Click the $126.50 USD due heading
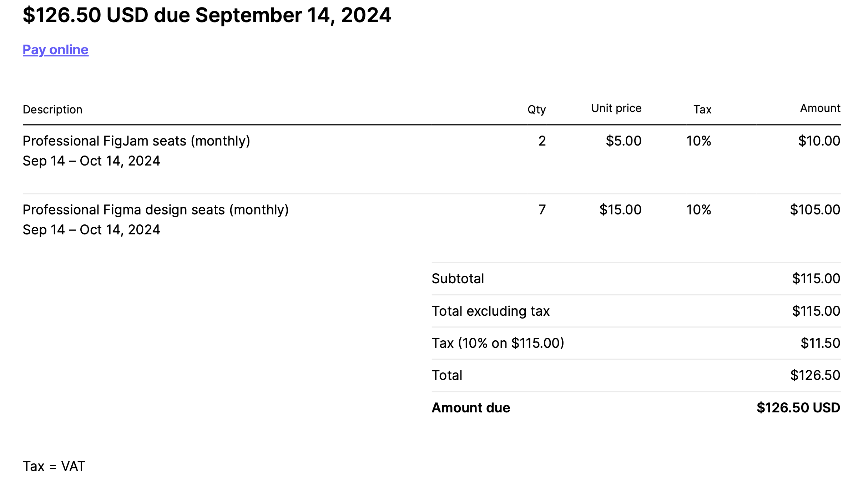This screenshot has width=868, height=503. [207, 15]
